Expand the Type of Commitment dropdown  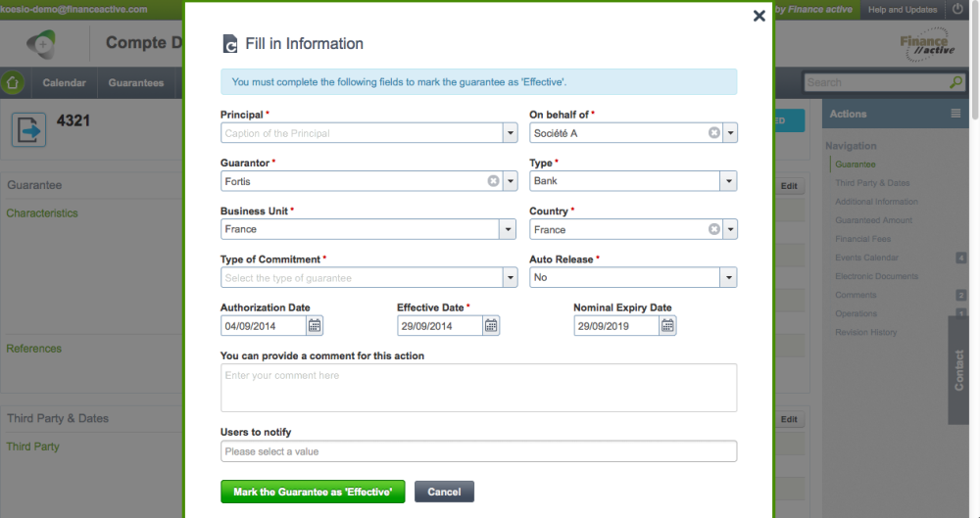(510, 277)
